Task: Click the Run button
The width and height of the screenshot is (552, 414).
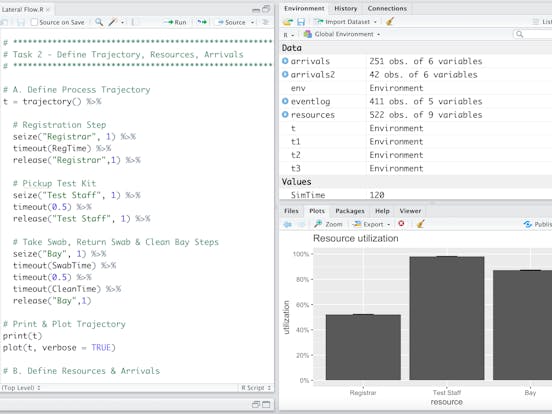Action: coord(175,22)
